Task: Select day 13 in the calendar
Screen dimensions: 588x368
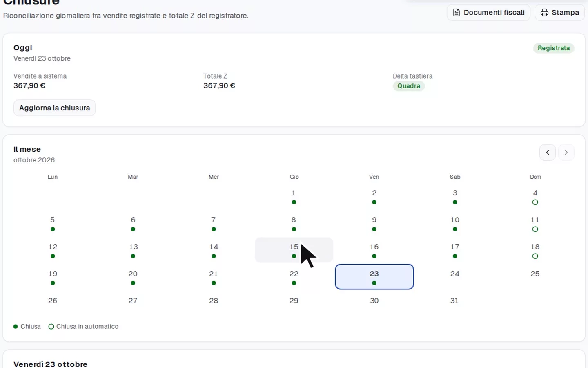Action: [x=133, y=250]
